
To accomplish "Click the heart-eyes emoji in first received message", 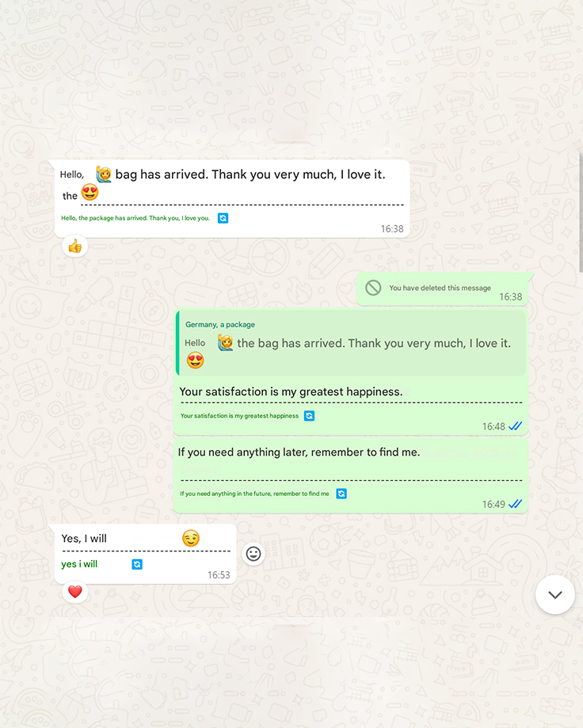I will [x=90, y=192].
